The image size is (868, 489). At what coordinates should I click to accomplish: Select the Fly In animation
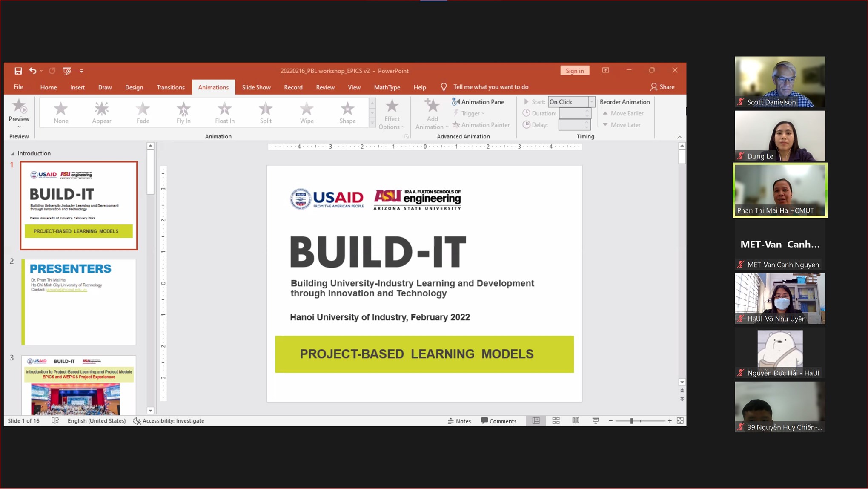183,112
